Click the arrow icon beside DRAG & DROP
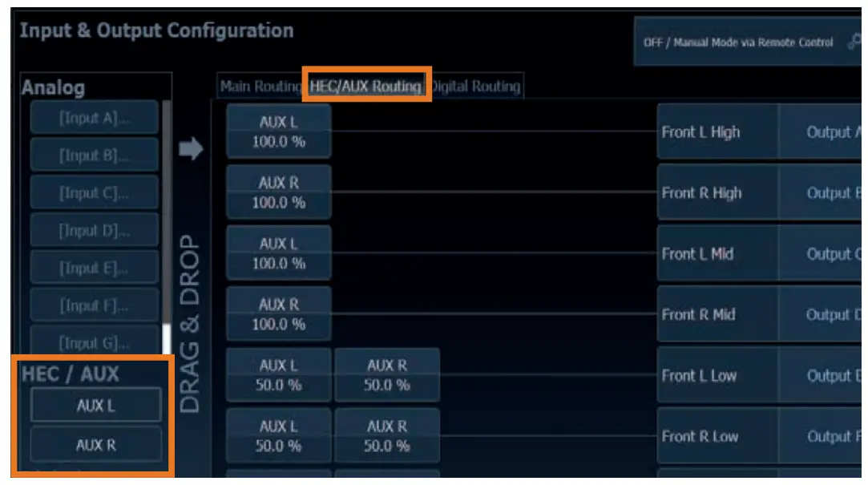The height and width of the screenshot is (485, 868). (190, 149)
